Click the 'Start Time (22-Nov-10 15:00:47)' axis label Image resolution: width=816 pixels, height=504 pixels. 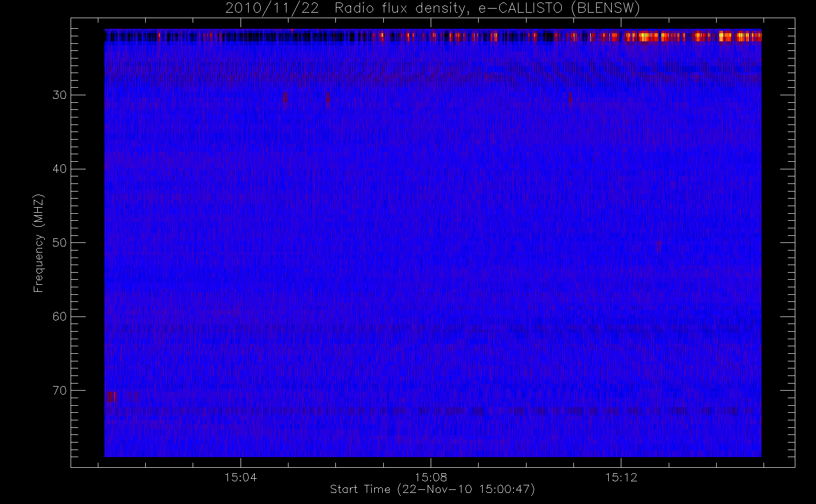(432, 489)
